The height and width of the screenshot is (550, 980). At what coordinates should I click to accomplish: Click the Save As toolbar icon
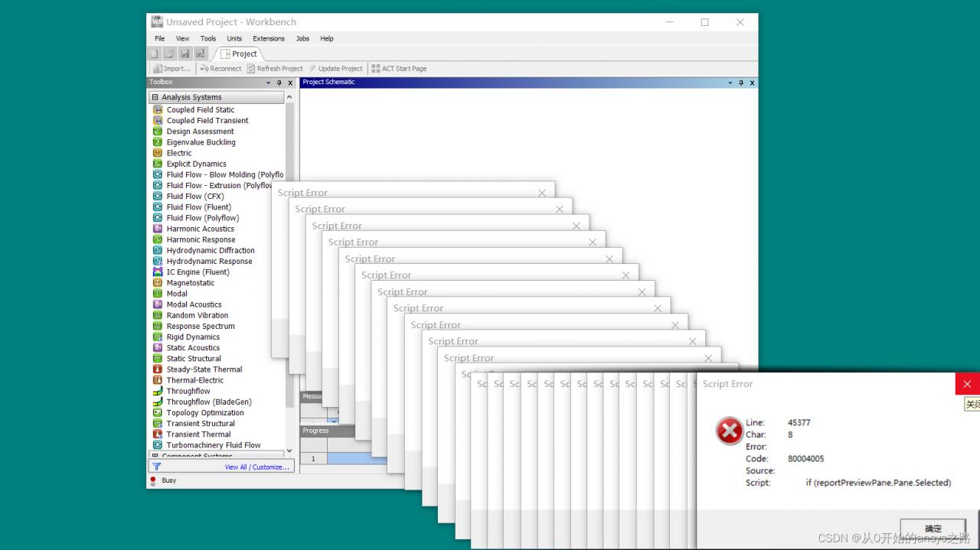tap(201, 54)
